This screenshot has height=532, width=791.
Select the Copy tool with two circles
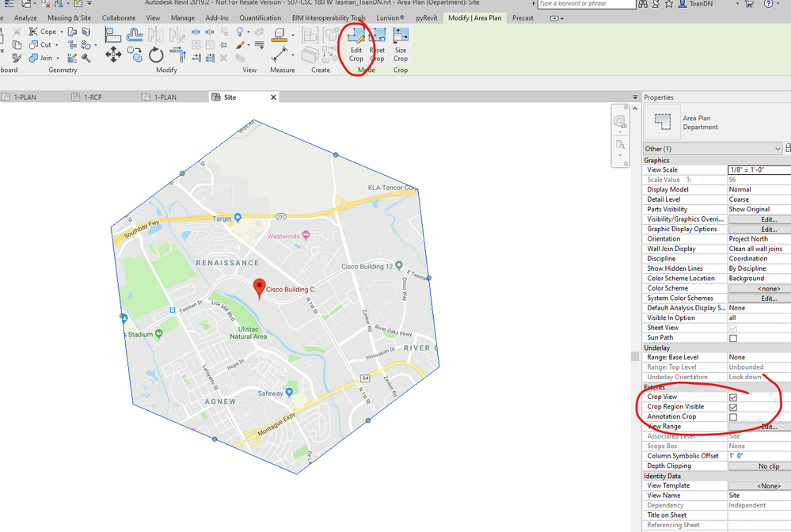pos(134,55)
